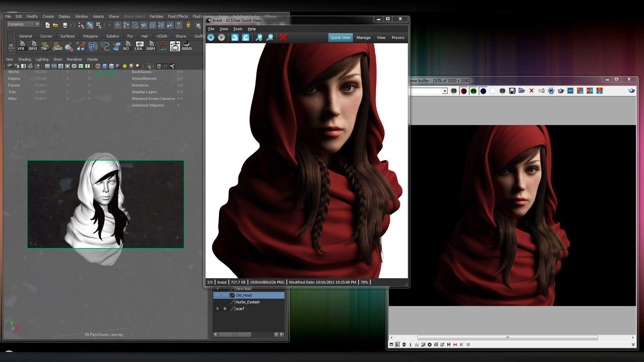The width and height of the screenshot is (644, 362).
Task: Save the render with frame buffer floppy icon
Action: 512,91
